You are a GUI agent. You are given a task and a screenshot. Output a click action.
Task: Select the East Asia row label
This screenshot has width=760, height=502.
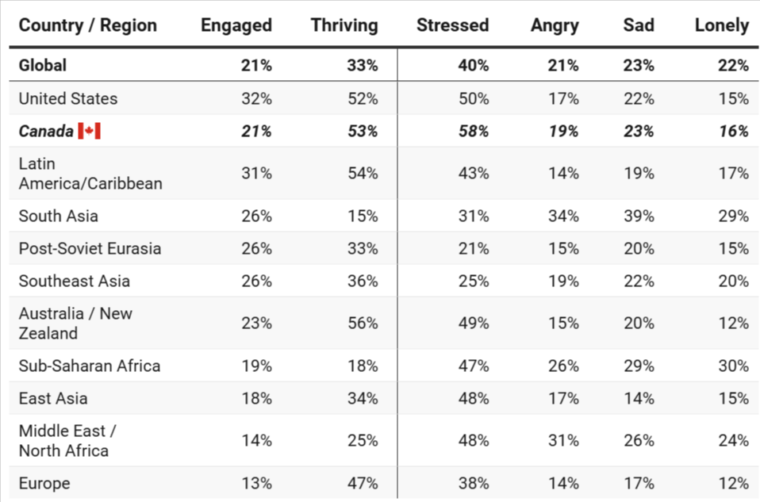(x=53, y=398)
